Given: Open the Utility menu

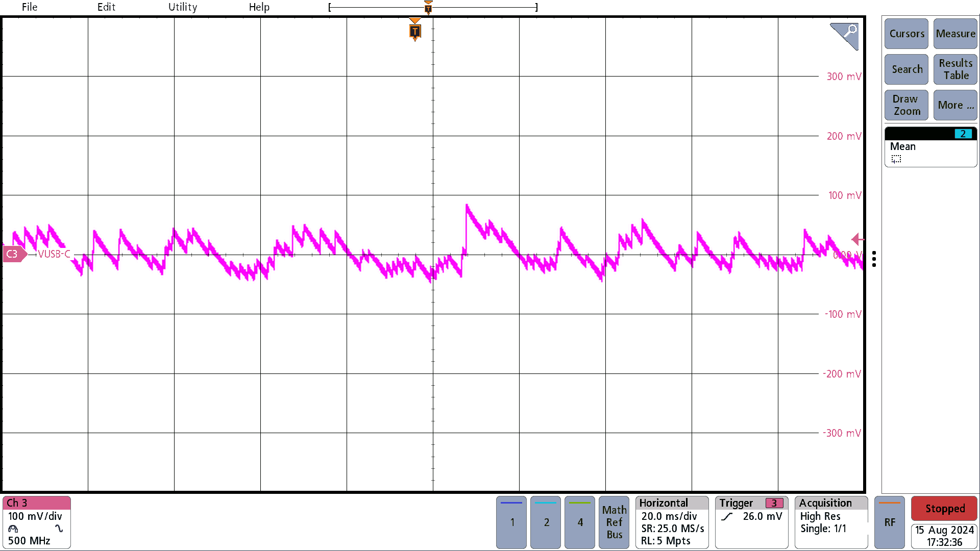Looking at the screenshot, I should point(183,7).
